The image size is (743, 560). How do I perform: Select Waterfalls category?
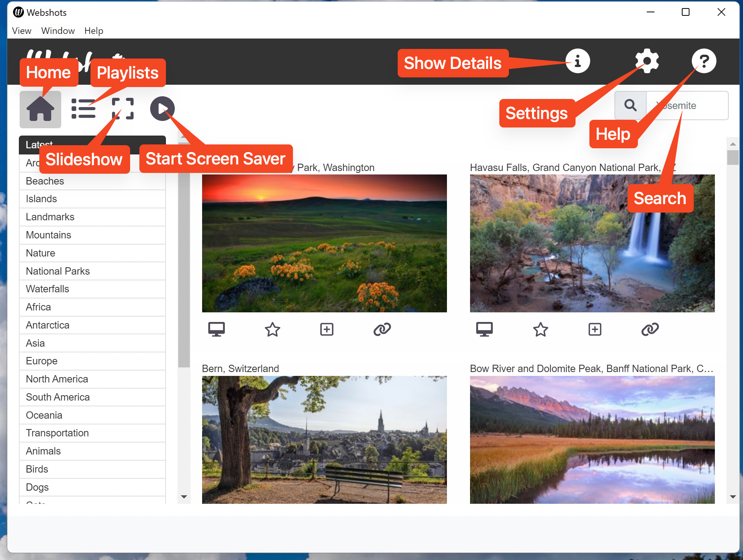click(47, 289)
